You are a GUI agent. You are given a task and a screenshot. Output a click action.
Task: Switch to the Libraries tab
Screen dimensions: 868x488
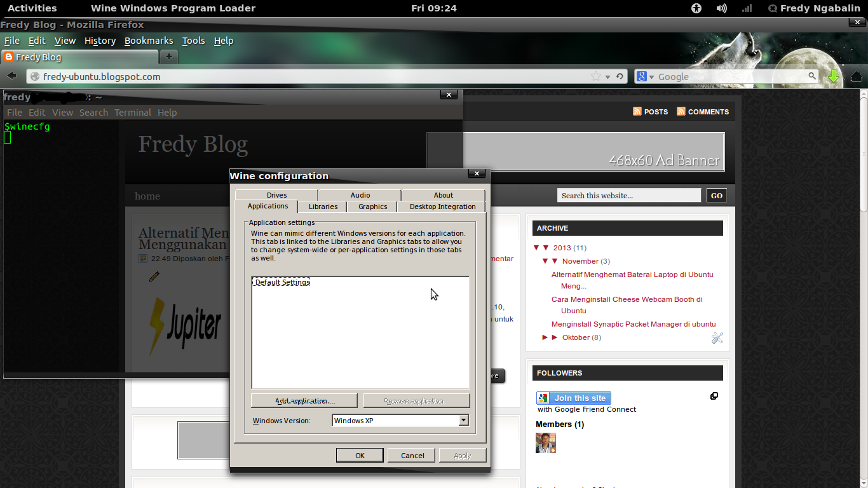[x=323, y=207]
